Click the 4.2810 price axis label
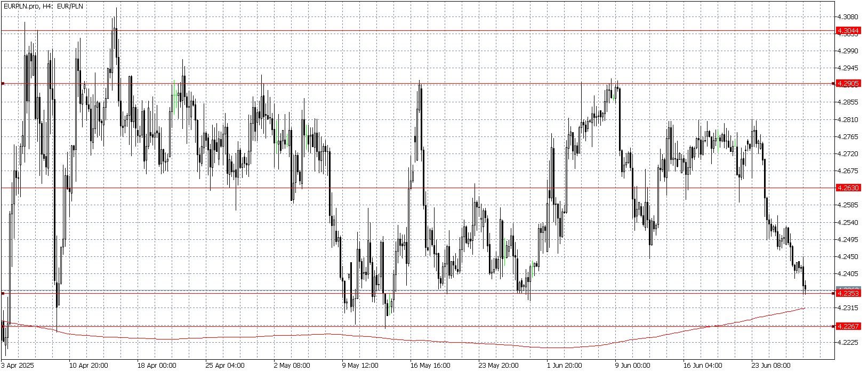868x372 pixels. [x=848, y=120]
